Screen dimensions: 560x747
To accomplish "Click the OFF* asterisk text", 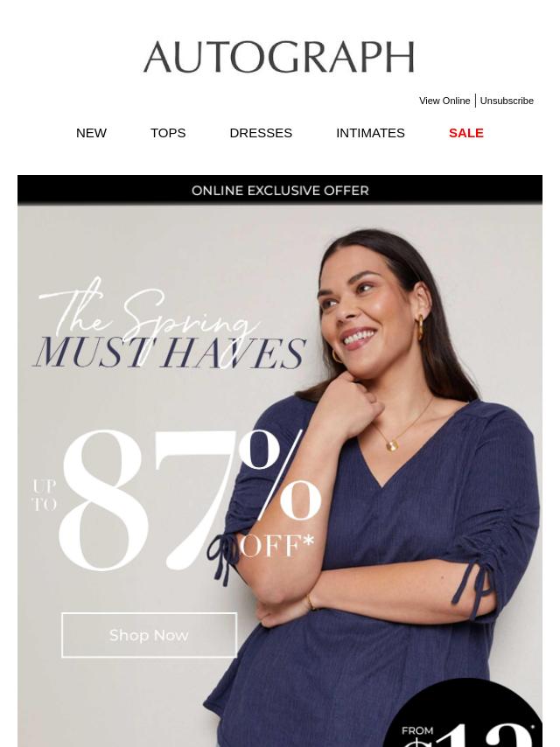I will tap(276, 546).
